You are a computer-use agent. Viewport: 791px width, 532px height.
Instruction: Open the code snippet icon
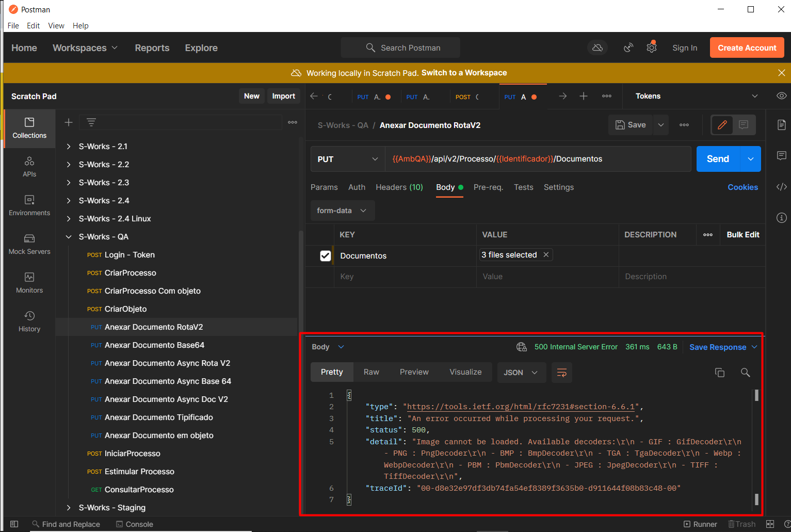[782, 187]
